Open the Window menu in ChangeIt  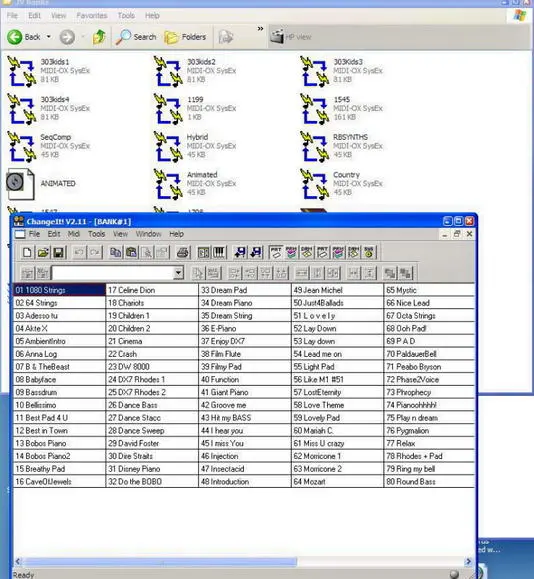pyautogui.click(x=148, y=234)
